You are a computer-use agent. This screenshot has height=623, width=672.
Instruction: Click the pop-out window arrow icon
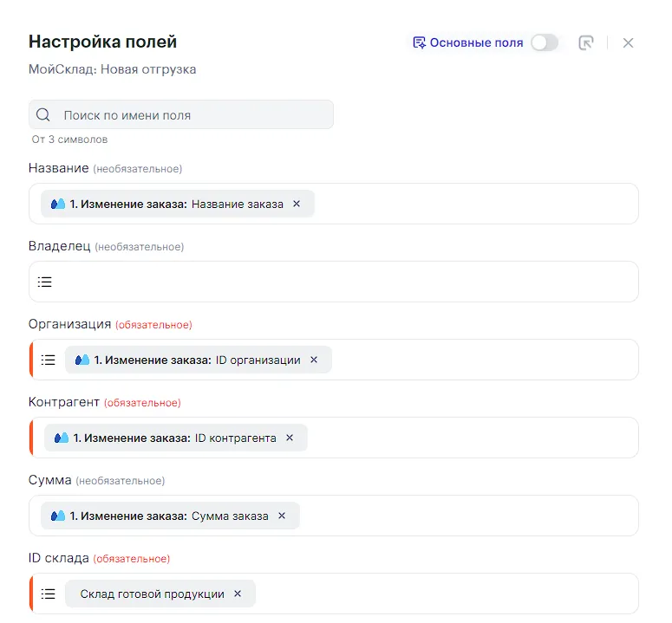(x=586, y=42)
